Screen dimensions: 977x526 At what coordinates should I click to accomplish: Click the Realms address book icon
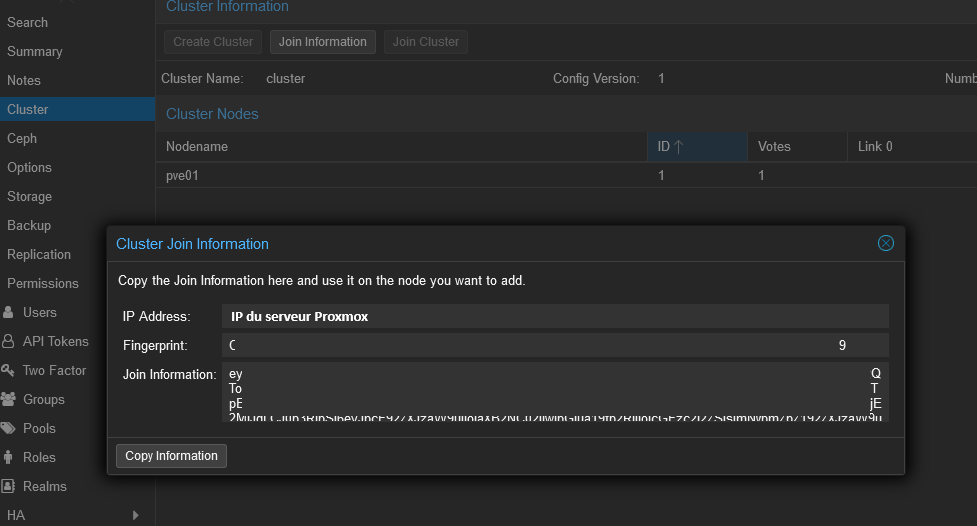(x=8, y=486)
